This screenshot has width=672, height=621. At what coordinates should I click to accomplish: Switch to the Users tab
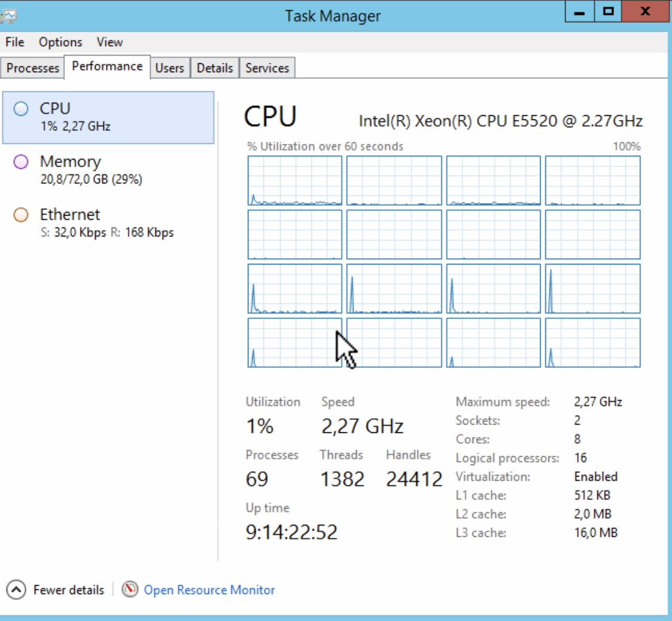[x=170, y=68]
